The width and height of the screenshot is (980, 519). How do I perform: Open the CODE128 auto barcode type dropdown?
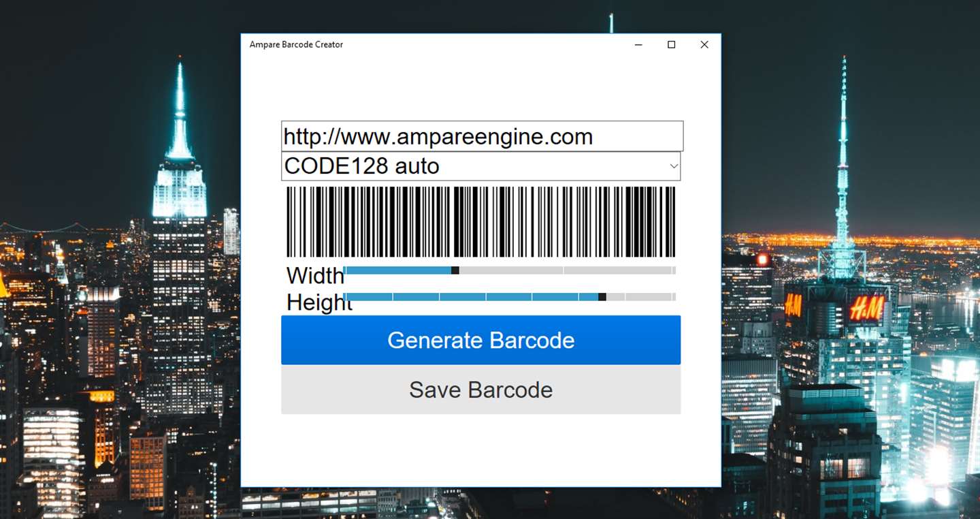(x=480, y=166)
